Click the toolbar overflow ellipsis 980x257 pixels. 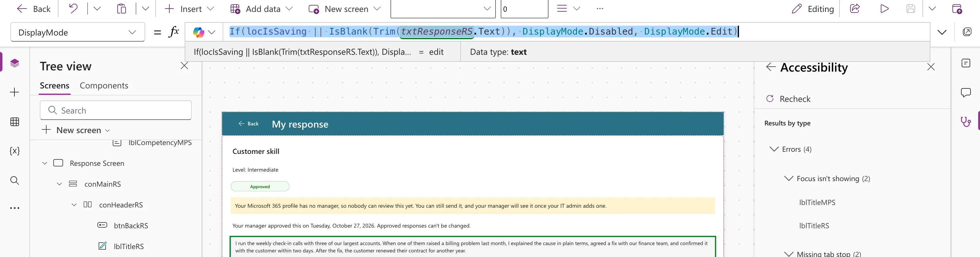pos(600,9)
